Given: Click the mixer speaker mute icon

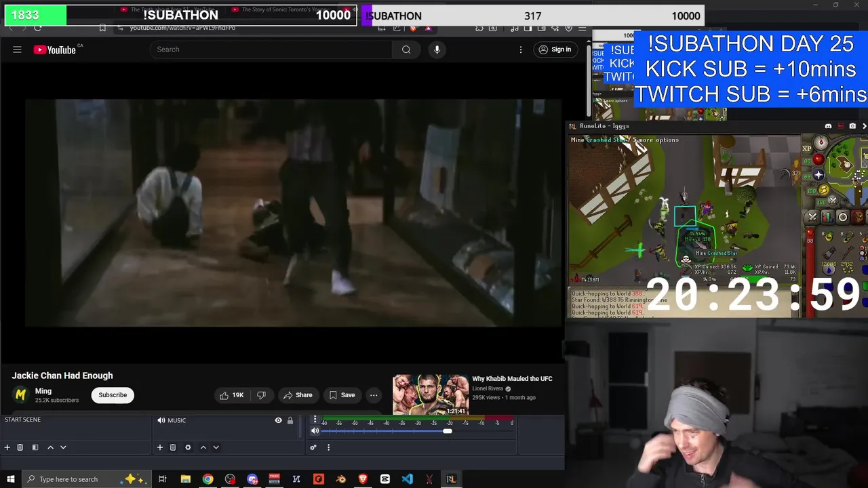Looking at the screenshot, I should [315, 431].
